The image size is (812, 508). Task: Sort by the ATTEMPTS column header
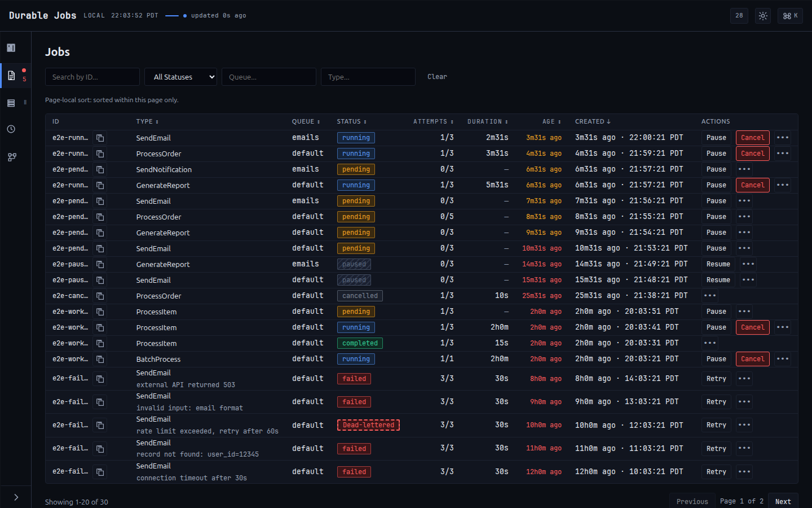[x=434, y=121]
